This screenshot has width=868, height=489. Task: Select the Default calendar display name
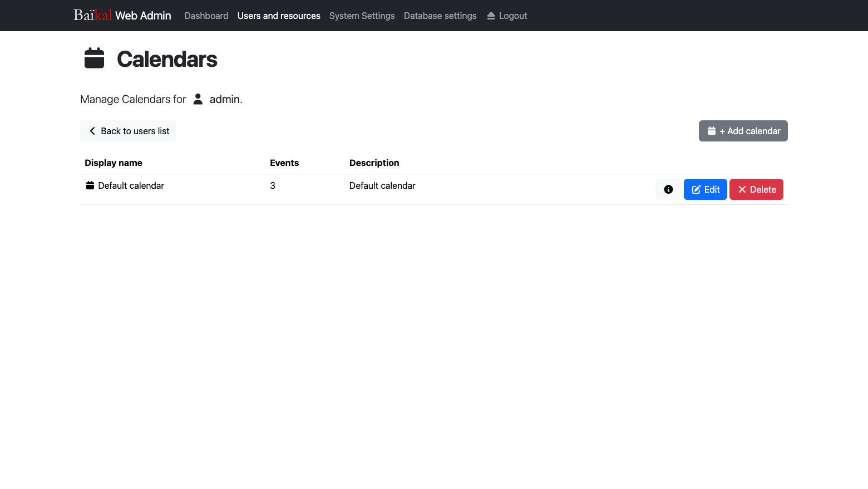(x=131, y=185)
